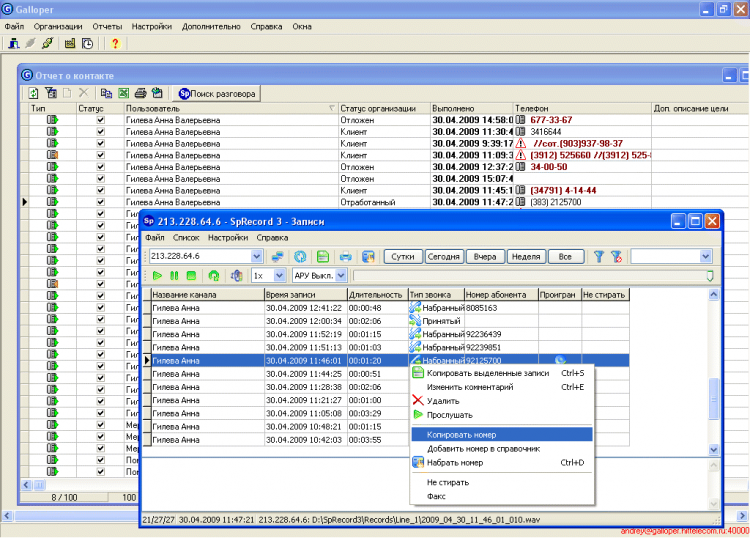Click the yellow question mark help icon
This screenshot has width=750, height=538.
(x=115, y=43)
